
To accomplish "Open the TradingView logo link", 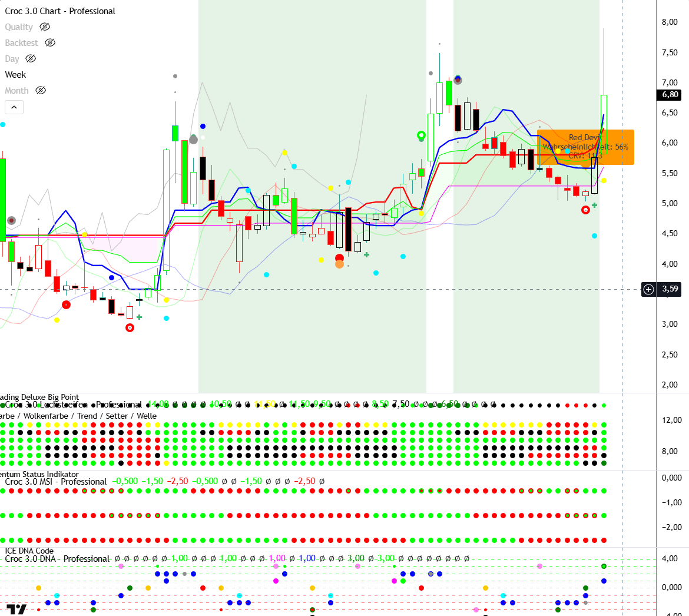I will point(16,610).
